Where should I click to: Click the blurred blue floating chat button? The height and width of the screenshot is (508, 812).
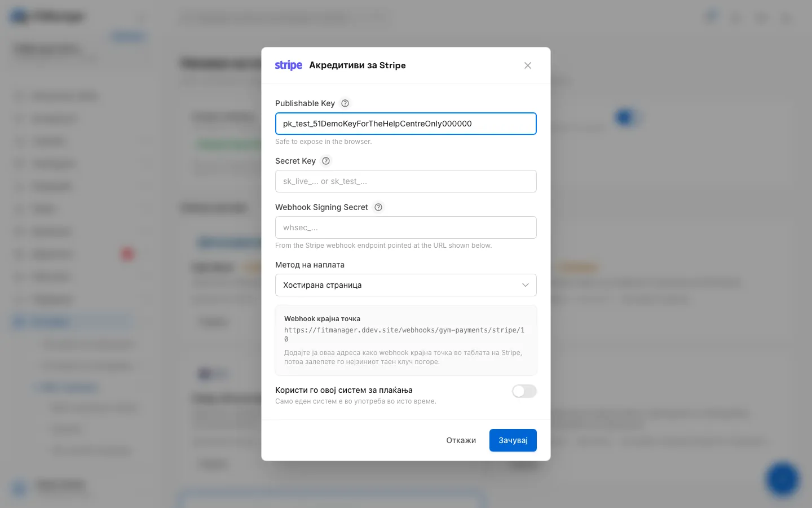click(x=783, y=479)
